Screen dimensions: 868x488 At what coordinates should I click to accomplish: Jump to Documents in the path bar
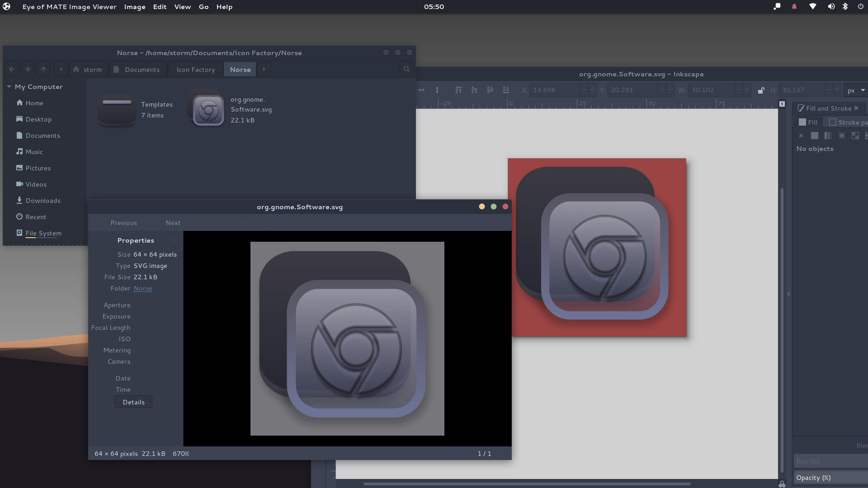pos(137,69)
